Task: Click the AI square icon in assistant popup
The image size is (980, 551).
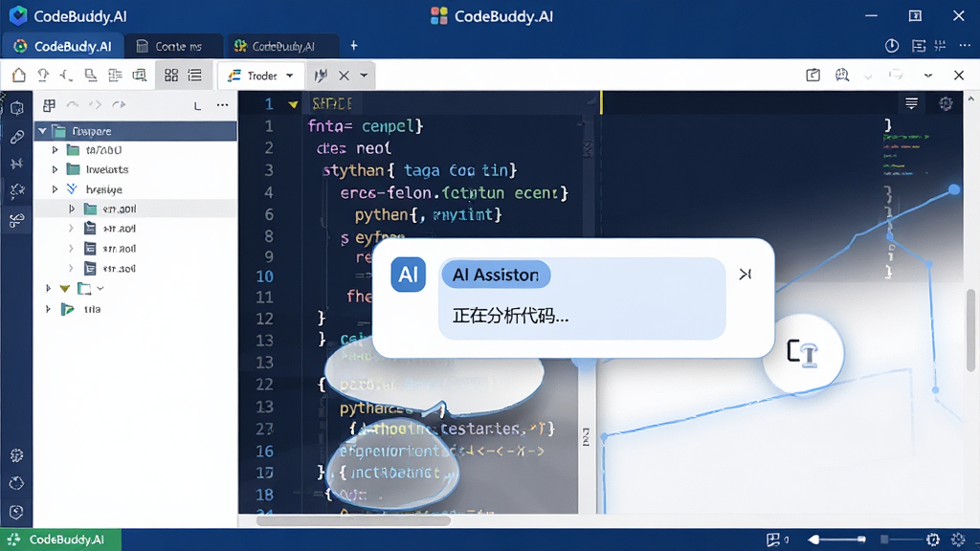Action: (408, 275)
